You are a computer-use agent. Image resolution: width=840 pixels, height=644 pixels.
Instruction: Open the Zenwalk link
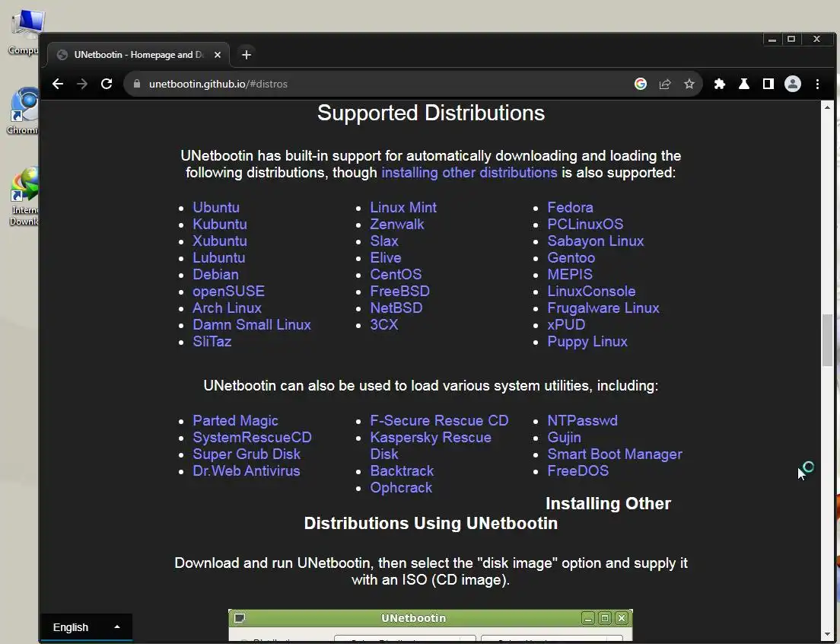[397, 224]
